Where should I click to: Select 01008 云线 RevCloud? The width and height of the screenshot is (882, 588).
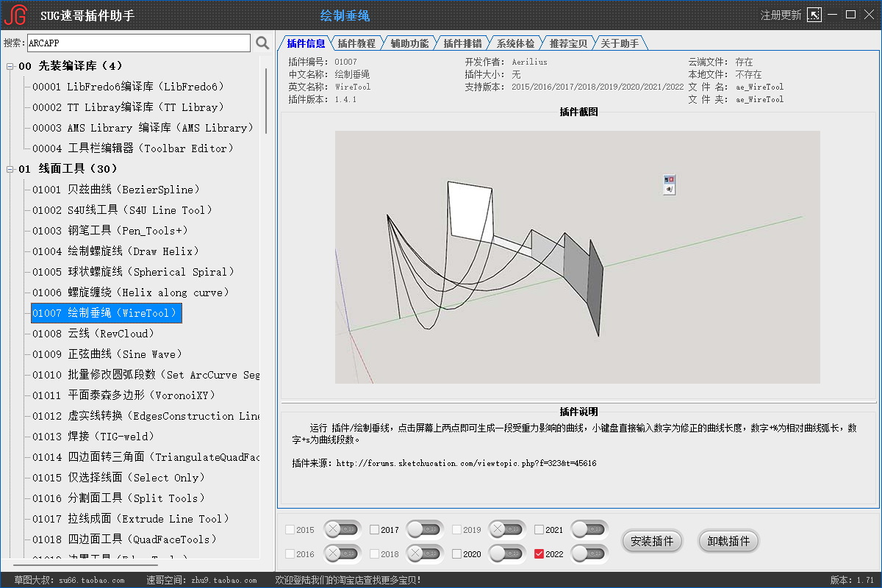click(93, 334)
